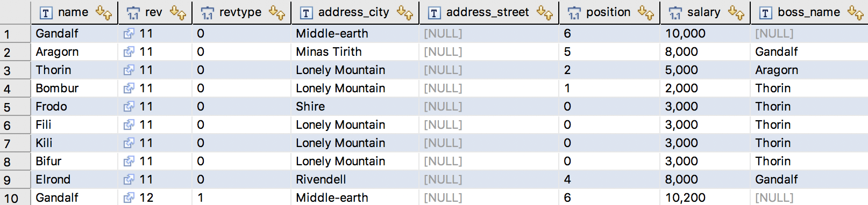Click text type icon beside address_street header
Image resolution: width=868 pixels, height=205 pixels.
point(434,13)
